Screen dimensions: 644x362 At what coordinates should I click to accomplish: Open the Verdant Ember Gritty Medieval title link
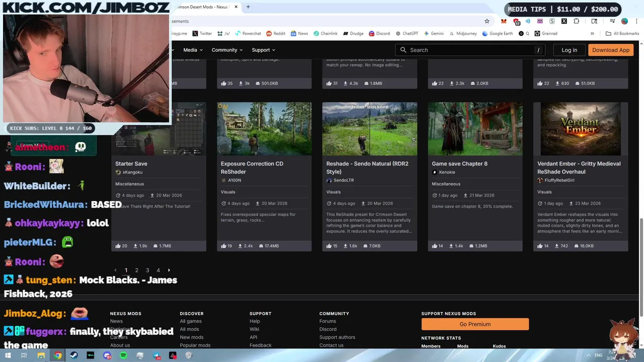[x=579, y=167]
